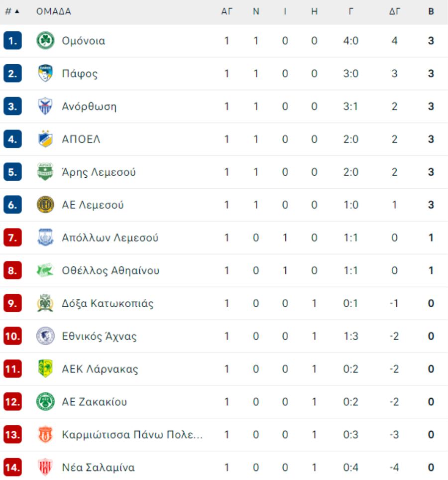Click the red rank badge number 14

tap(12, 467)
